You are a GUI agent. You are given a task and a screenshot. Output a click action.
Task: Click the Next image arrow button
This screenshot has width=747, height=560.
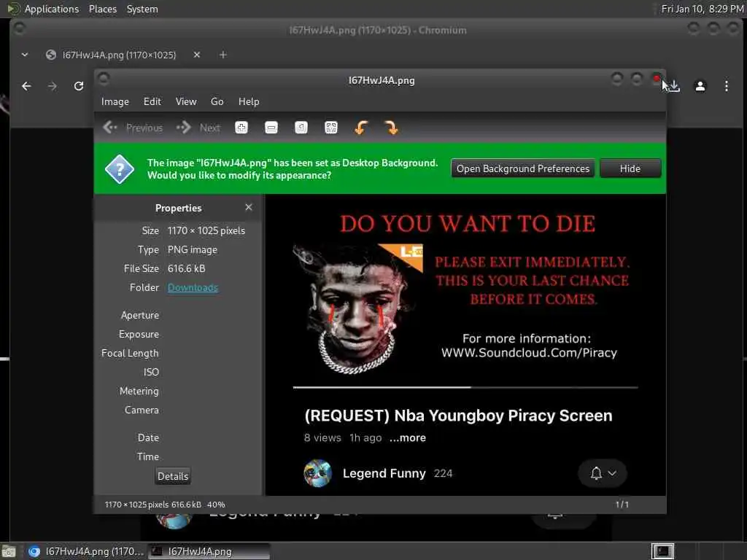pos(198,128)
